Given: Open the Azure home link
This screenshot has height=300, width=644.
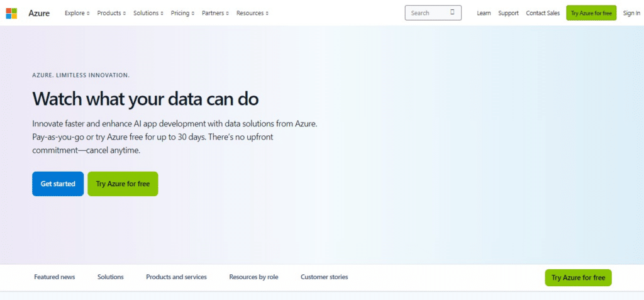Looking at the screenshot, I should (x=39, y=13).
